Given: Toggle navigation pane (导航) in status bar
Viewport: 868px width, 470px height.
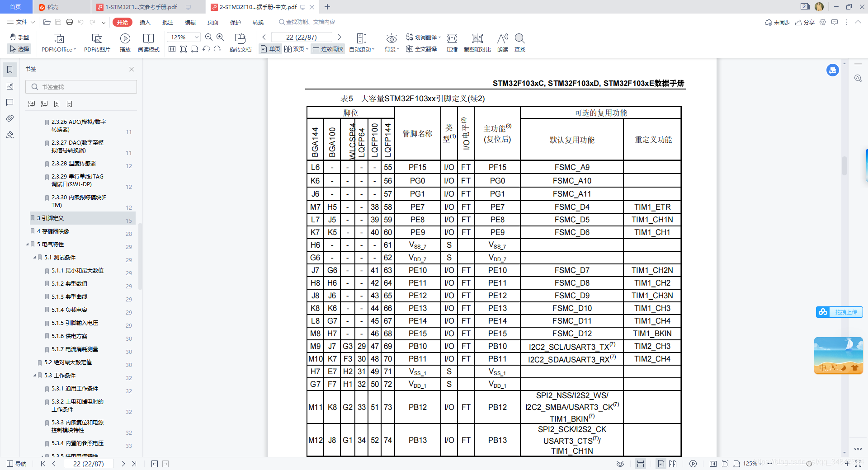Looking at the screenshot, I should point(17,464).
